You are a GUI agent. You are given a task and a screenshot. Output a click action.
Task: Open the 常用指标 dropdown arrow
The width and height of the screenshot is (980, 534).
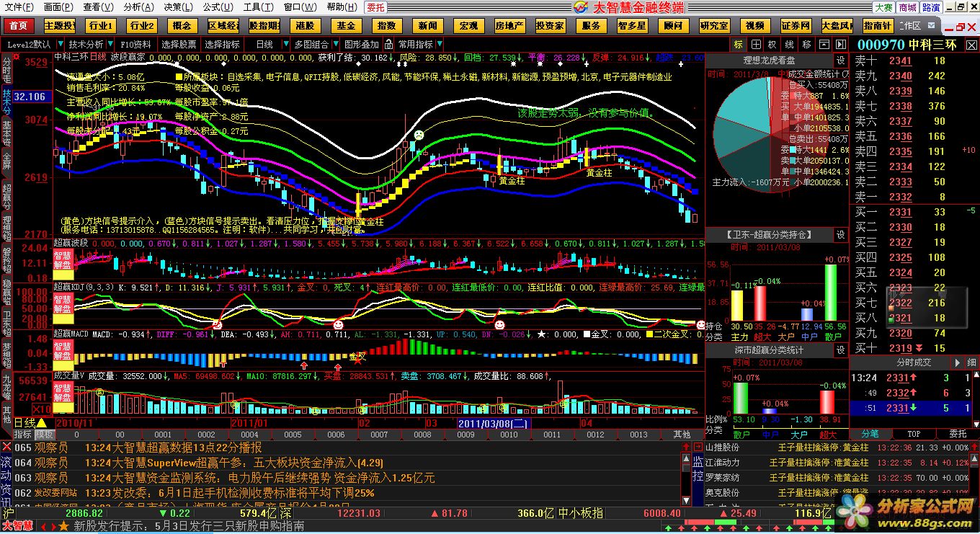coord(440,44)
